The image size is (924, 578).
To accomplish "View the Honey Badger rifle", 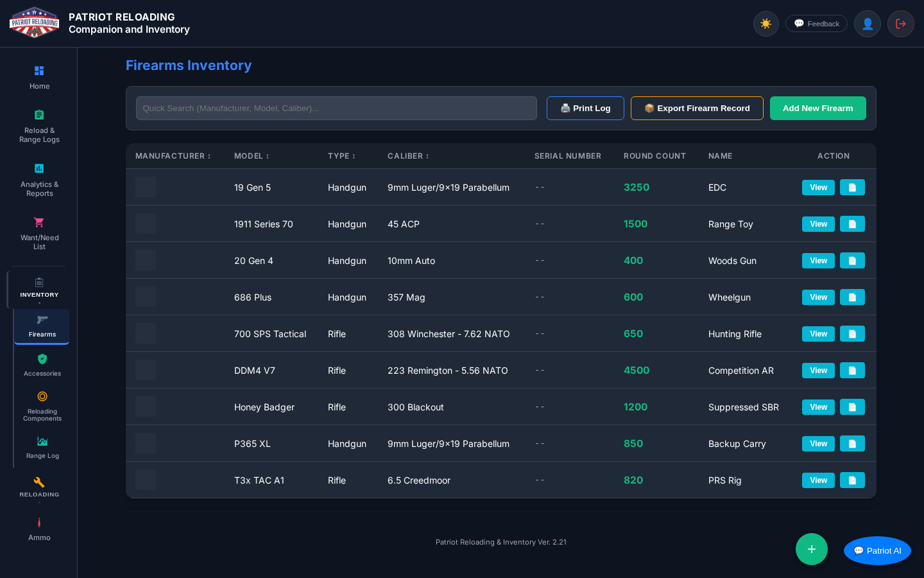I will 818,407.
